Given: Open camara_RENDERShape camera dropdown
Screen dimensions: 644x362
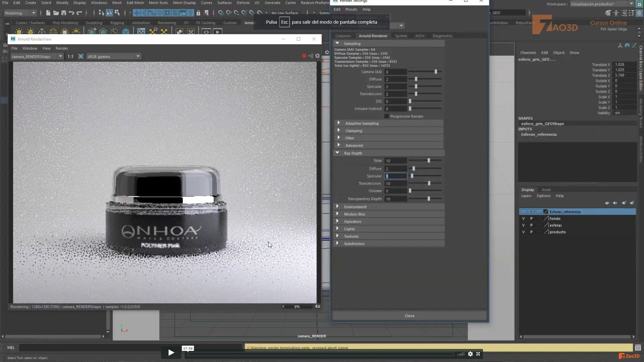Looking at the screenshot, I should click(x=37, y=56).
